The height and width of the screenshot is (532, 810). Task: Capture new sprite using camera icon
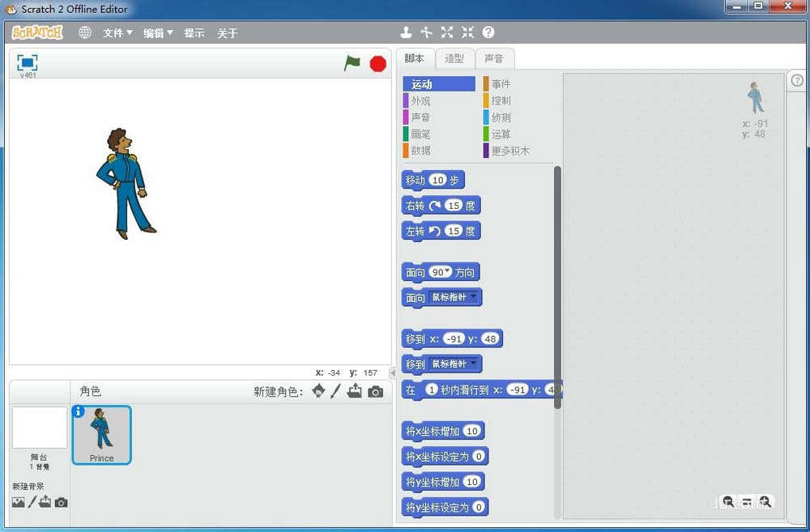tap(374, 391)
